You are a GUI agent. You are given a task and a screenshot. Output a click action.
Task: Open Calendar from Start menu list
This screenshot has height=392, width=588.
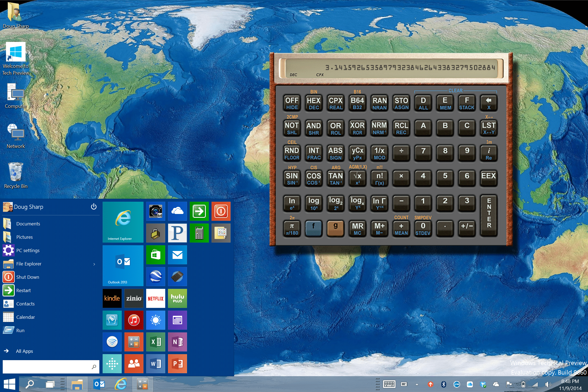pos(51,317)
